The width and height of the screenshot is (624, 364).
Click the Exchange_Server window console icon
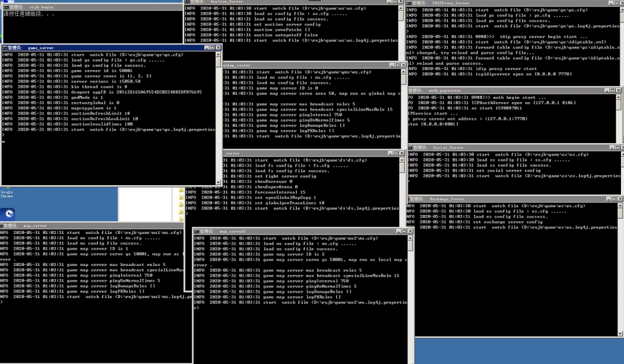pyautogui.click(x=411, y=199)
